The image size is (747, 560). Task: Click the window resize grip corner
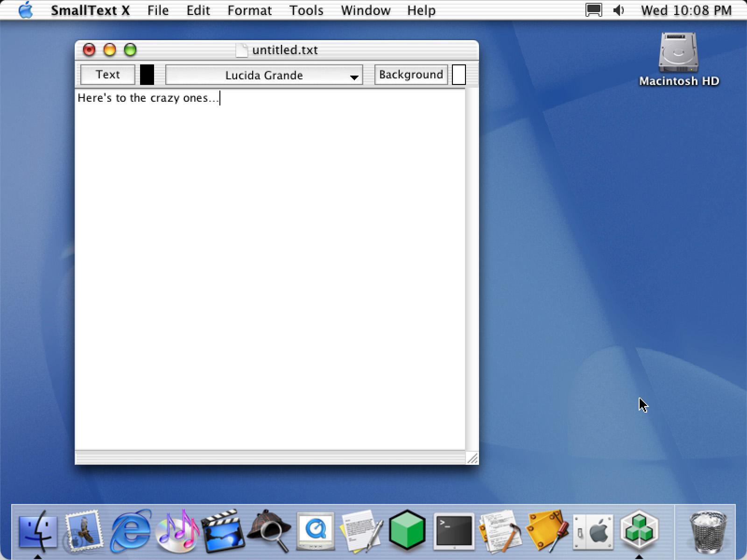[x=472, y=458]
